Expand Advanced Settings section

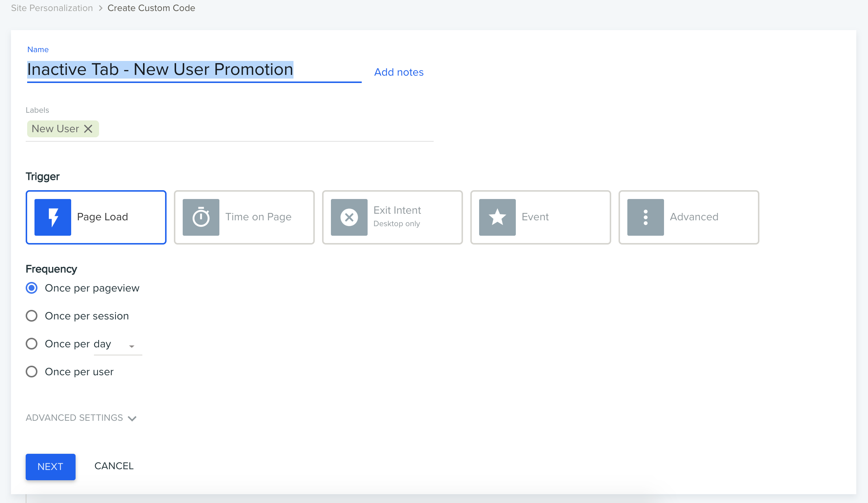(x=81, y=418)
